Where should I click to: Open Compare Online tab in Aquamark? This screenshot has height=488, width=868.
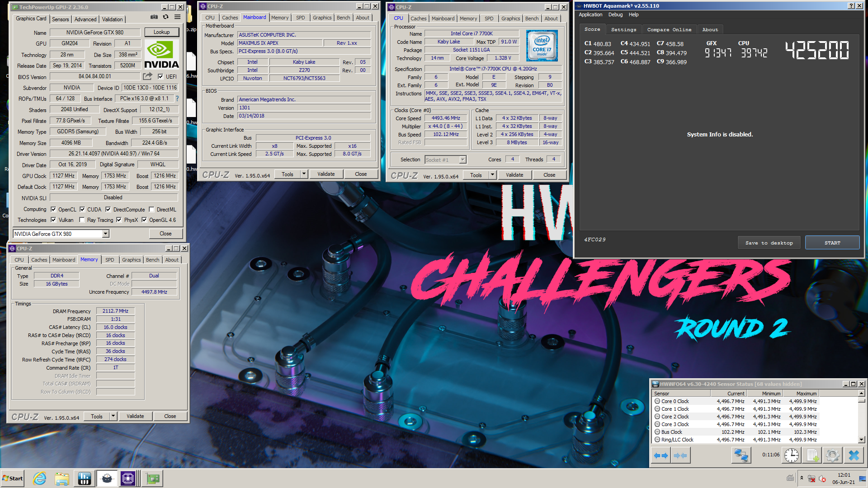[669, 29]
